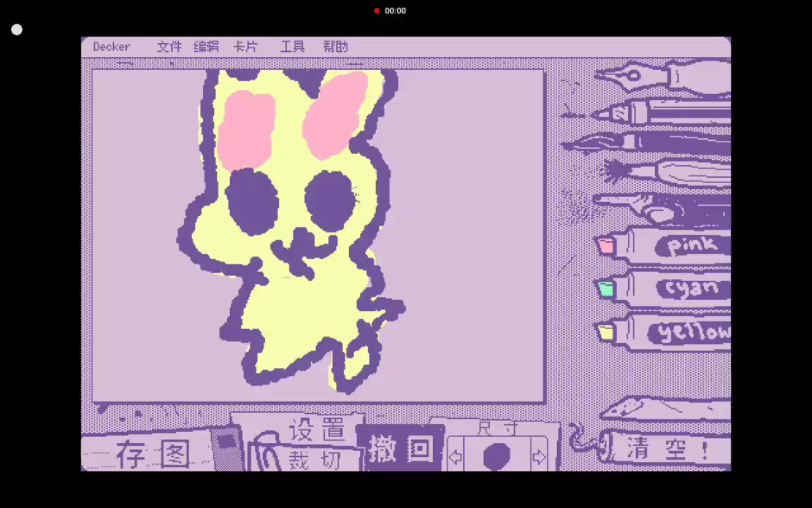Open the 帮助 menu
Viewport: 812px width, 508px height.
(336, 47)
